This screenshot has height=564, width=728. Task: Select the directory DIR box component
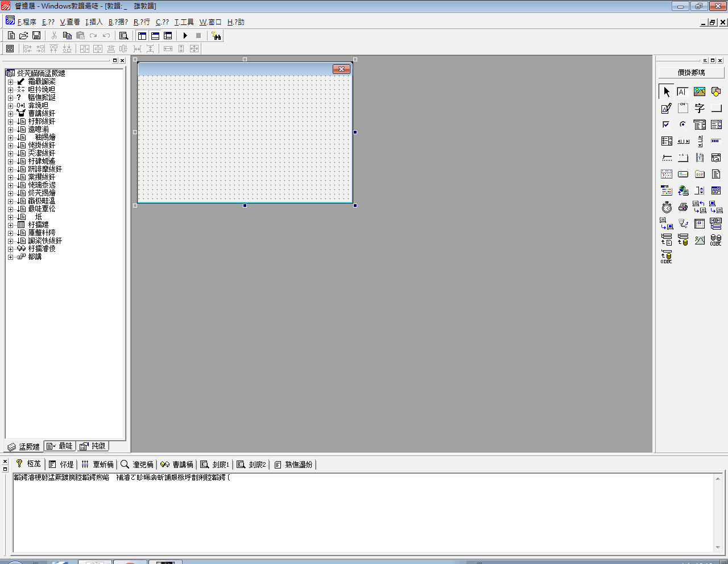[700, 174]
